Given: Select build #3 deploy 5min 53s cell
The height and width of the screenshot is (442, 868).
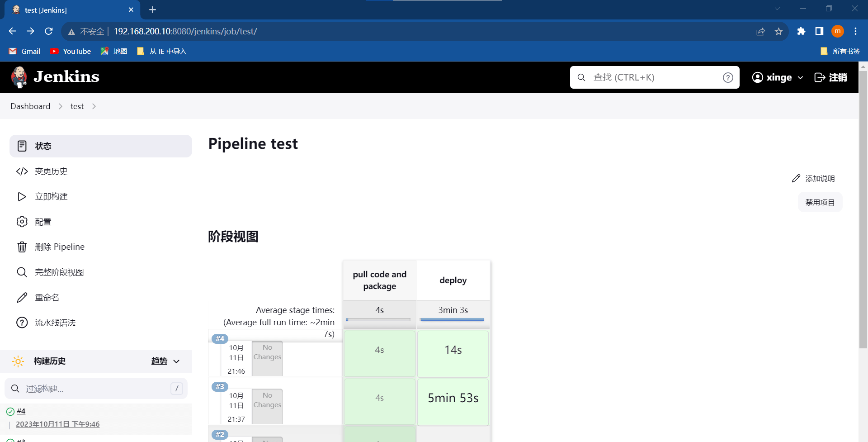Looking at the screenshot, I should click(453, 402).
